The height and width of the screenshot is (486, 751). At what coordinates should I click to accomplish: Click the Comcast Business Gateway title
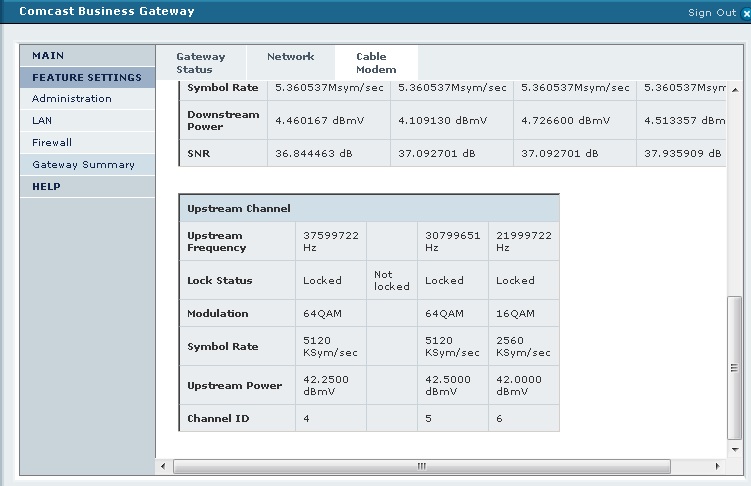pyautogui.click(x=107, y=12)
